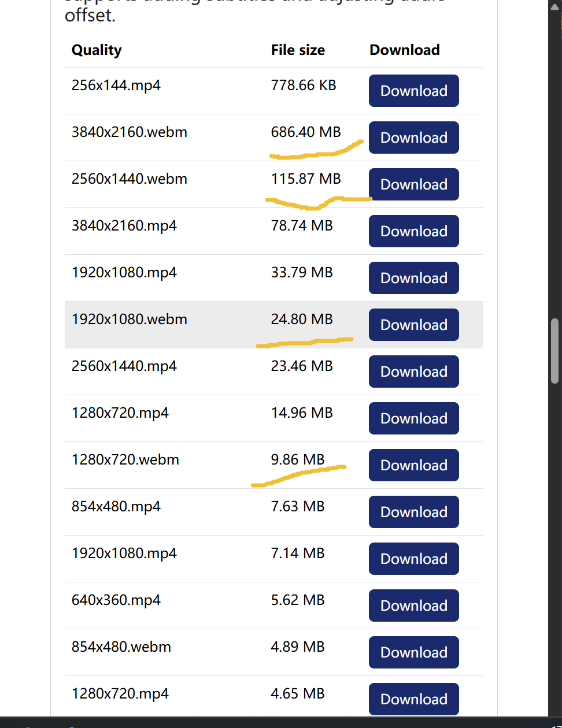Screen dimensions: 562x728
Task: Click the 78.74 MB file size
Action: (302, 226)
